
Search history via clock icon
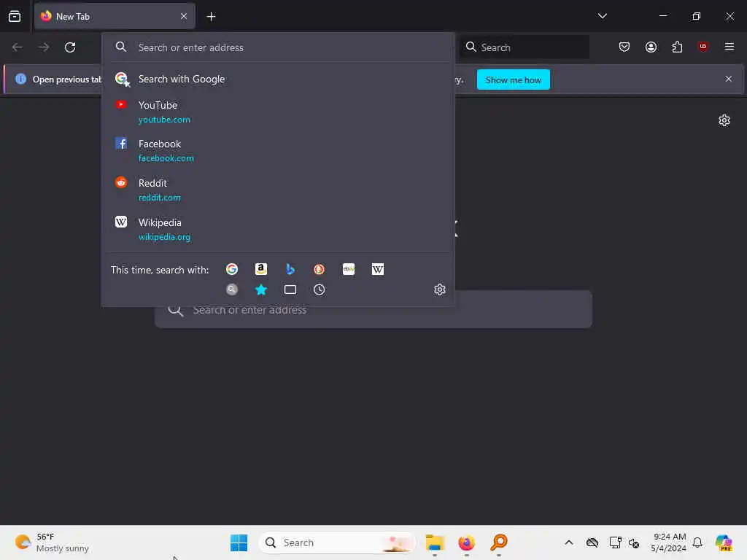(x=320, y=289)
